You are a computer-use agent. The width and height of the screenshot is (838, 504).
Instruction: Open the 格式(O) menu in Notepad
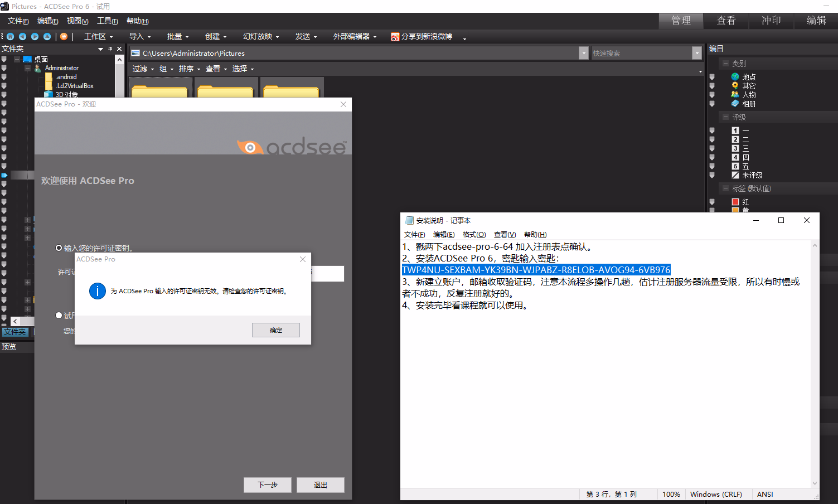(x=474, y=235)
